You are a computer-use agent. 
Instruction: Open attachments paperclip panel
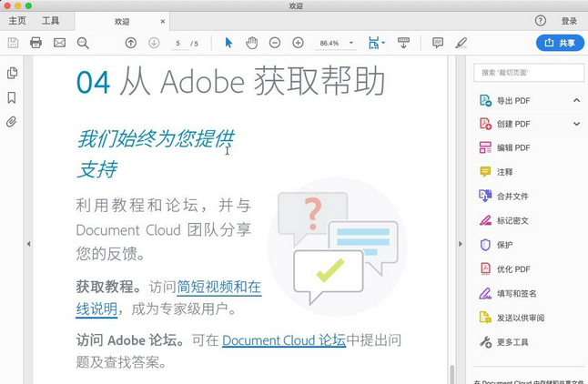[x=12, y=122]
